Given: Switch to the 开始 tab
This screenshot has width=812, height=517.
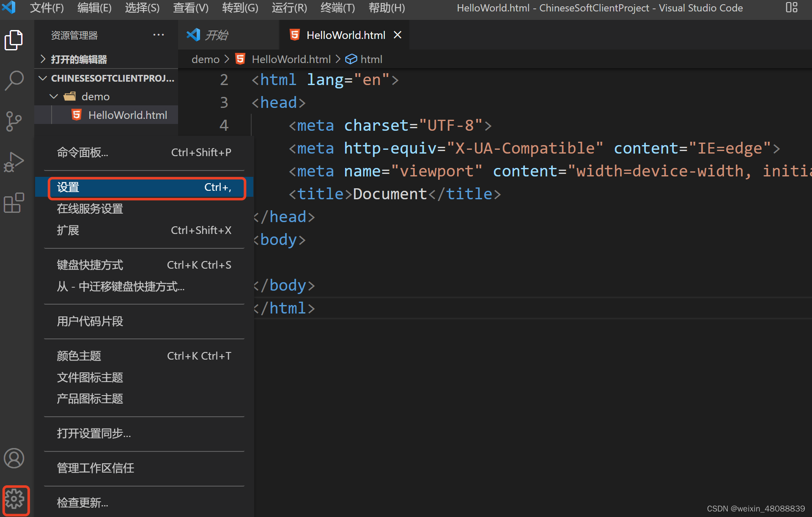Looking at the screenshot, I should [x=228, y=35].
